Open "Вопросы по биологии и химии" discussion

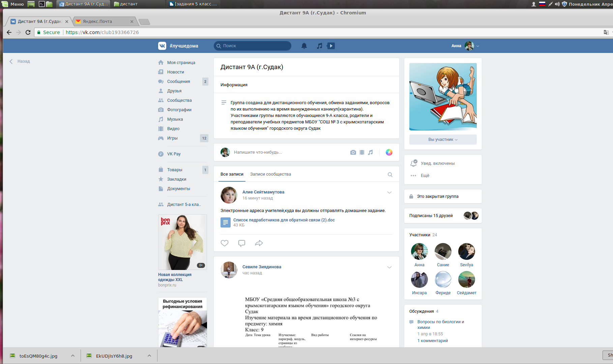click(x=440, y=325)
